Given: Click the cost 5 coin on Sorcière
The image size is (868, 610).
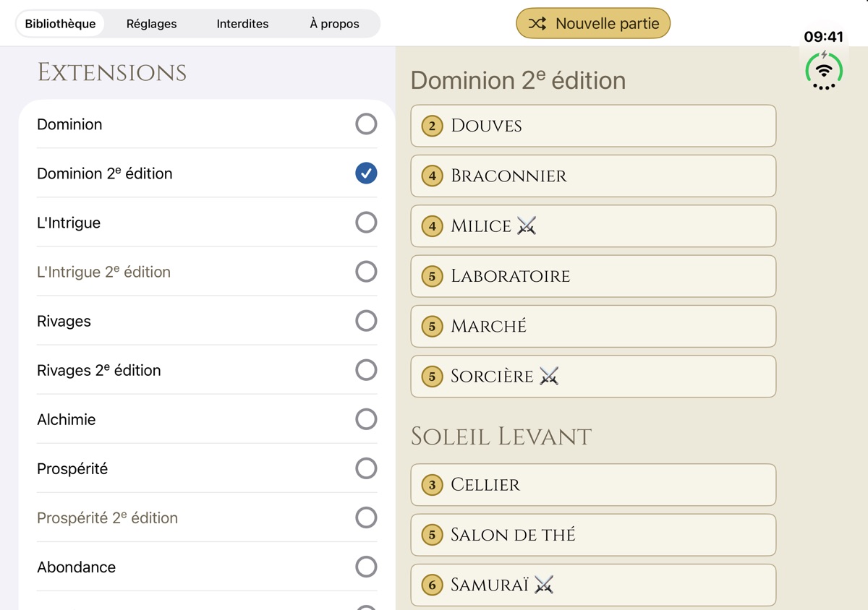Looking at the screenshot, I should (433, 377).
